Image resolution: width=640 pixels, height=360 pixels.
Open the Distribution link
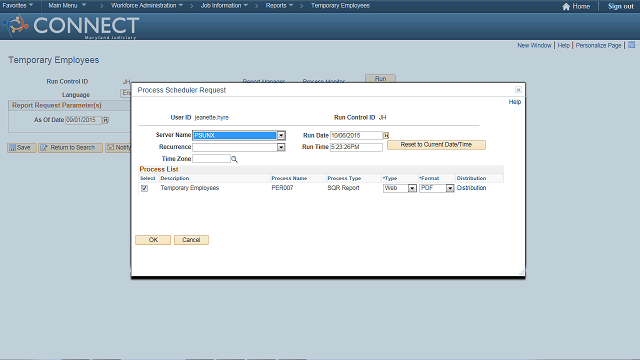(471, 188)
